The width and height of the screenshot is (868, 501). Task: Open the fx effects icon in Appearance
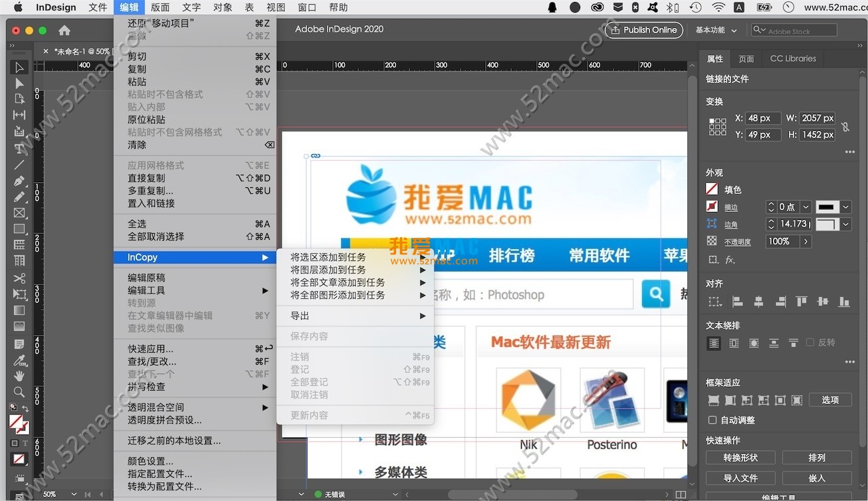[730, 260]
